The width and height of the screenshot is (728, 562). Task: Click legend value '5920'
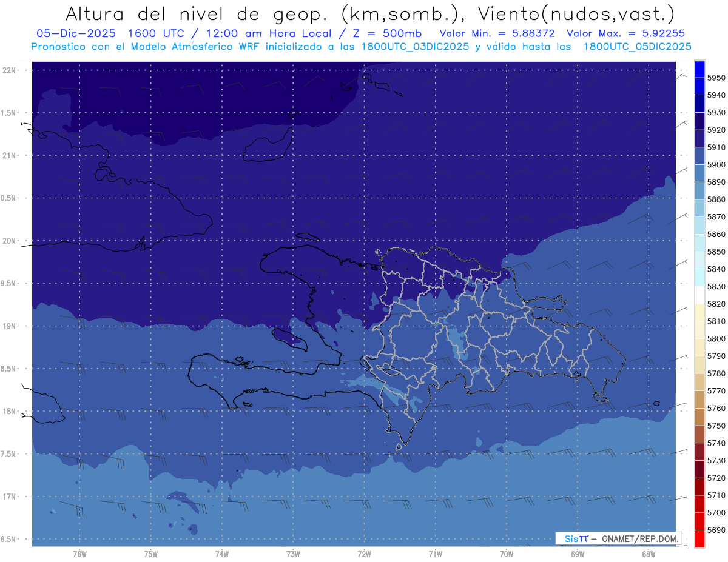point(716,130)
